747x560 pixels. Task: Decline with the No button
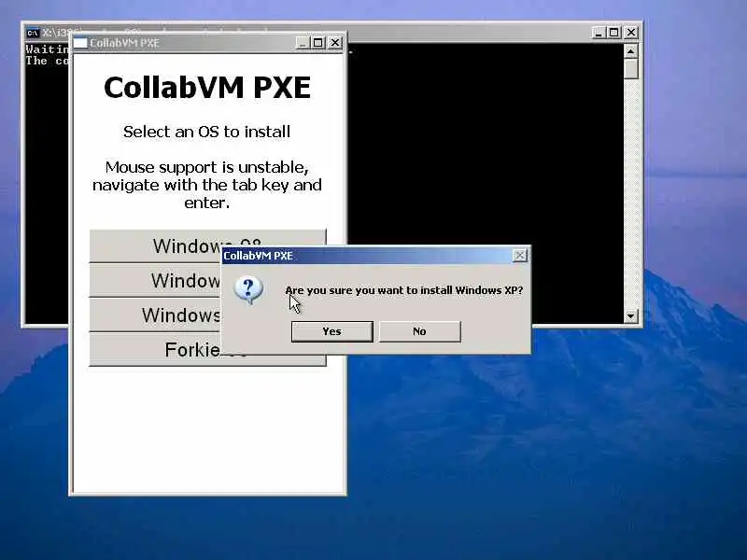coord(419,331)
